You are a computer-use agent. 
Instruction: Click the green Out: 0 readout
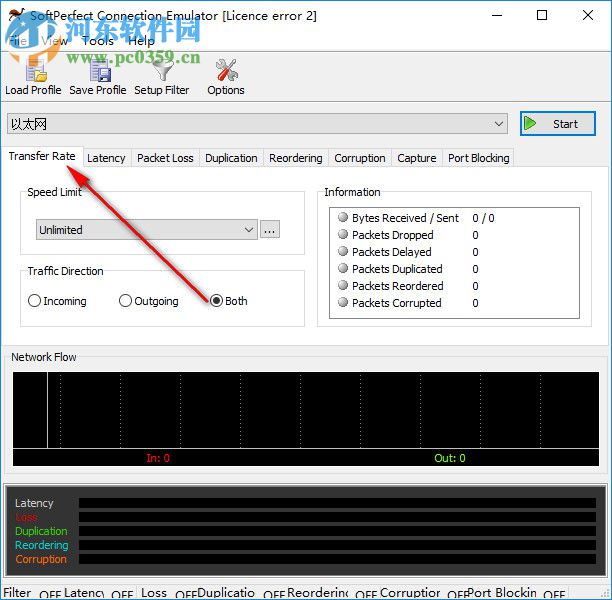click(x=450, y=458)
